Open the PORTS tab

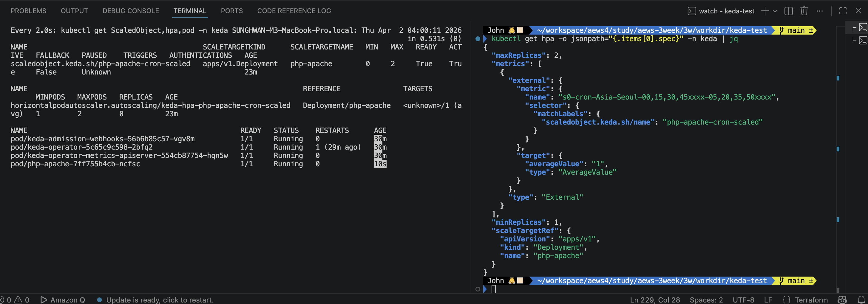(x=231, y=11)
